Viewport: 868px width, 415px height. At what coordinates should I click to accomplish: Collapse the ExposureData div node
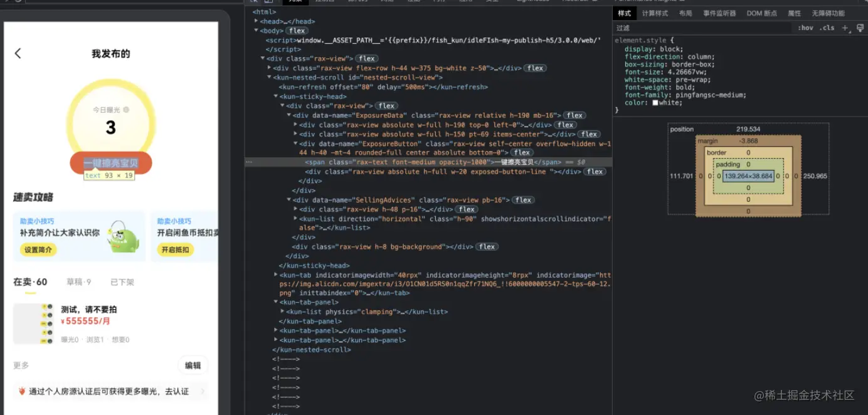pyautogui.click(x=289, y=115)
